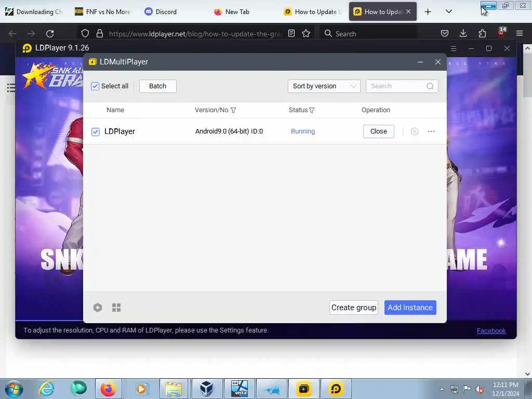This screenshot has width=532, height=399.
Task: Close the active How to Update tab
Action: tap(408, 11)
